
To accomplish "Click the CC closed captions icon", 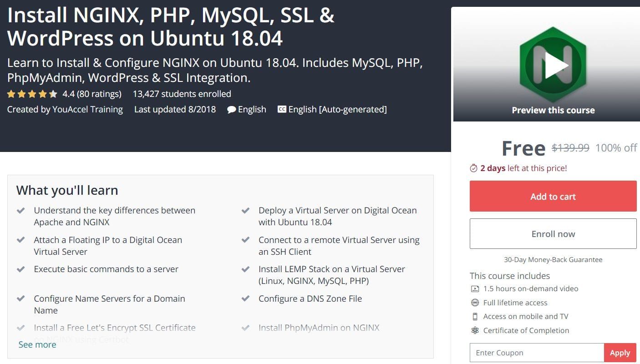I will point(282,109).
